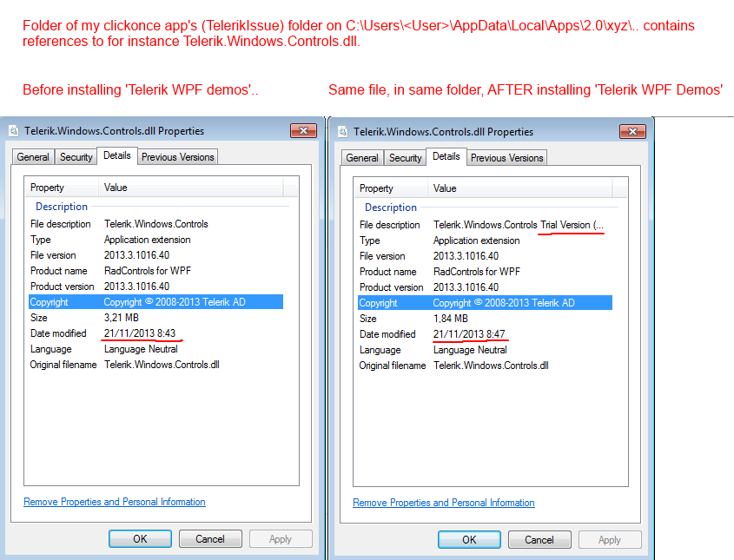Open Previous Versions tab in left dialog
The height and width of the screenshot is (560, 734).
[x=178, y=157]
